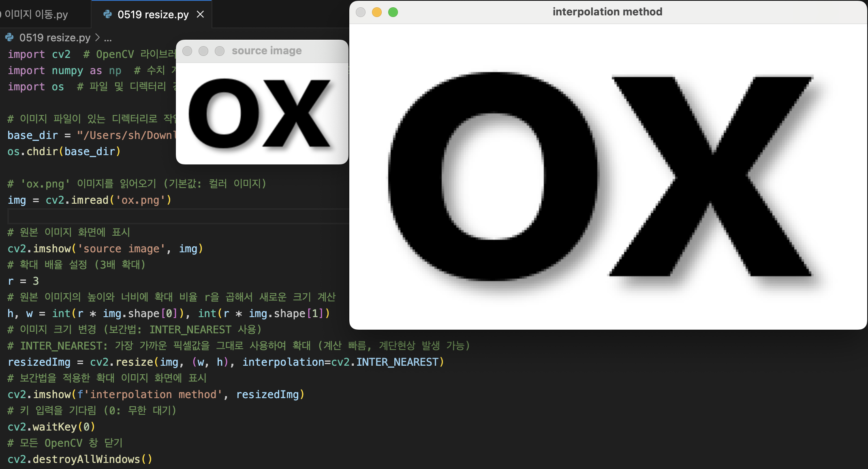Screen dimensions: 868x469
Task: Close the 0519 resize.py tab
Action: (x=200, y=15)
